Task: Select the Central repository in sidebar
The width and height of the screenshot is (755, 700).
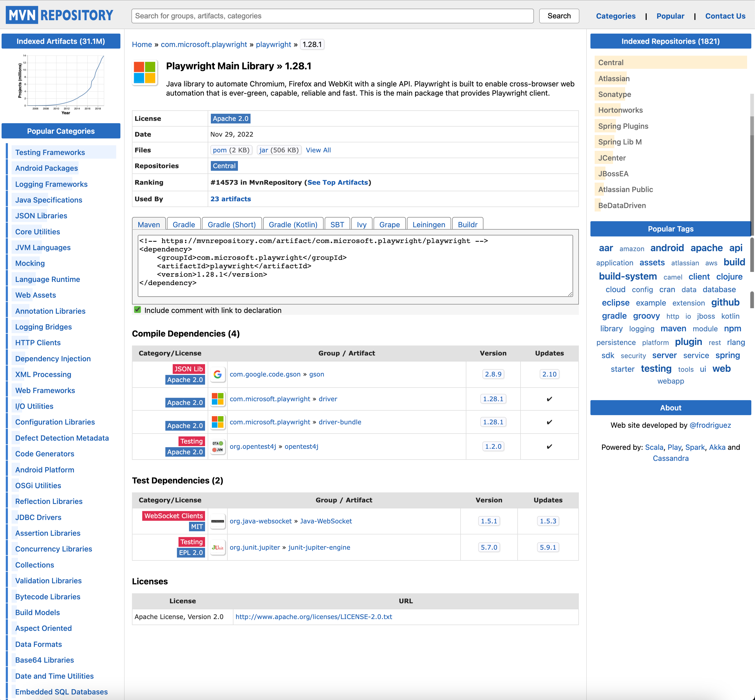Action: click(x=670, y=63)
